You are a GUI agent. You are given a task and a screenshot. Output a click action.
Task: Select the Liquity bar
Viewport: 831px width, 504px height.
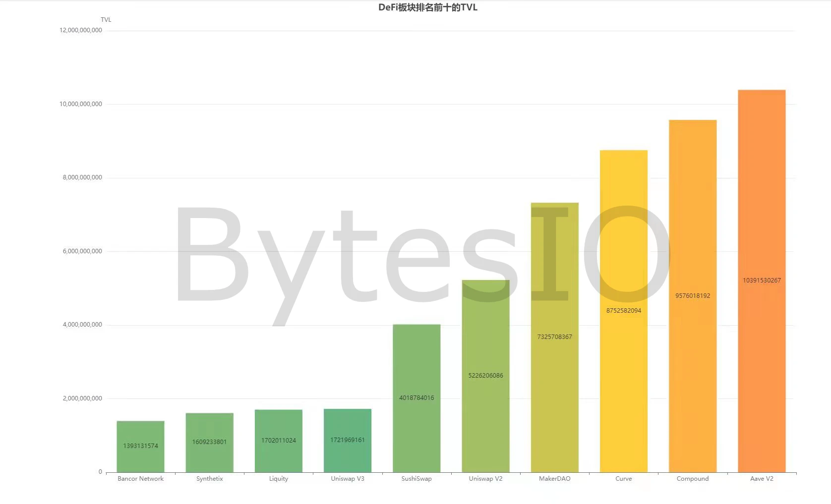pos(279,441)
